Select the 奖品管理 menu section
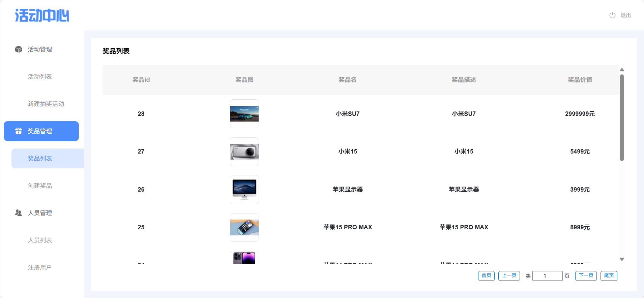644x298 pixels. click(x=41, y=131)
